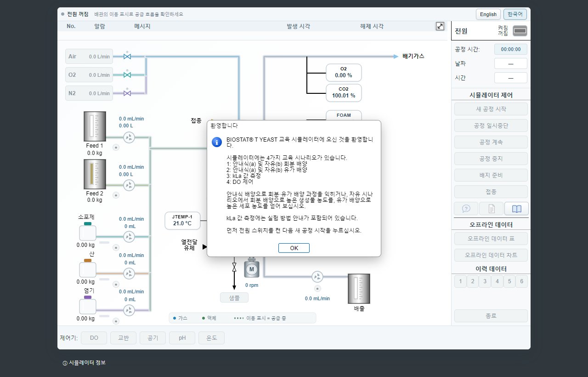This screenshot has height=377, width=588.
Task: Open the document page icon button
Action: pos(491,209)
